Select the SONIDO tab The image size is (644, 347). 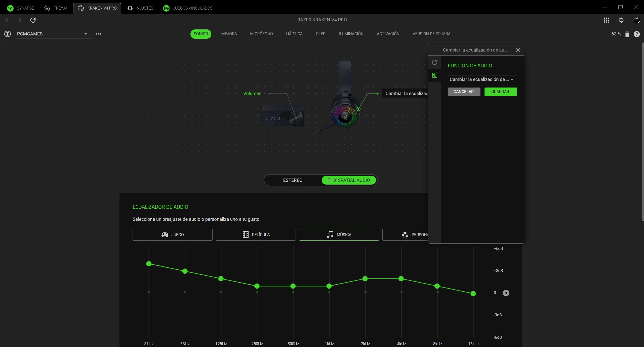pyautogui.click(x=201, y=34)
